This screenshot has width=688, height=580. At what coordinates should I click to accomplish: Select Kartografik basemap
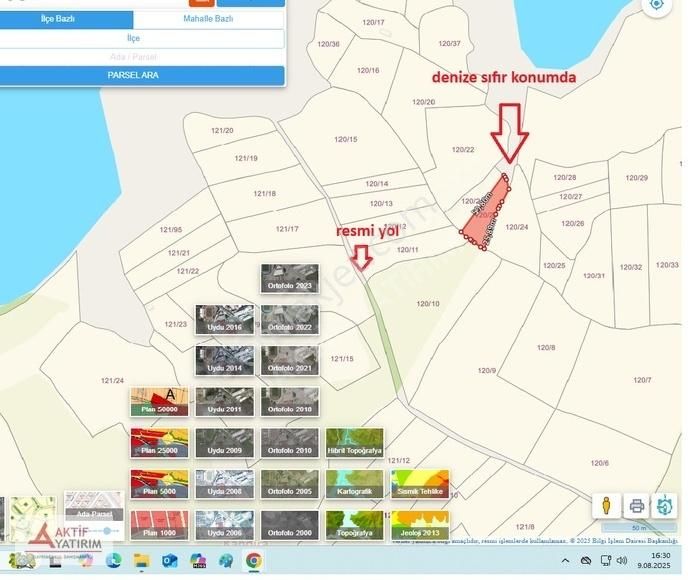[355, 484]
